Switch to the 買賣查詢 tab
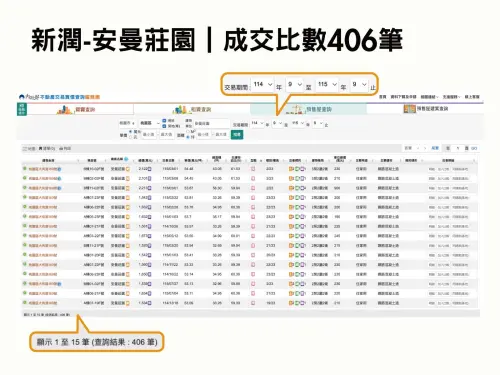Image resolution: width=500 pixels, height=375 pixels. [x=80, y=109]
